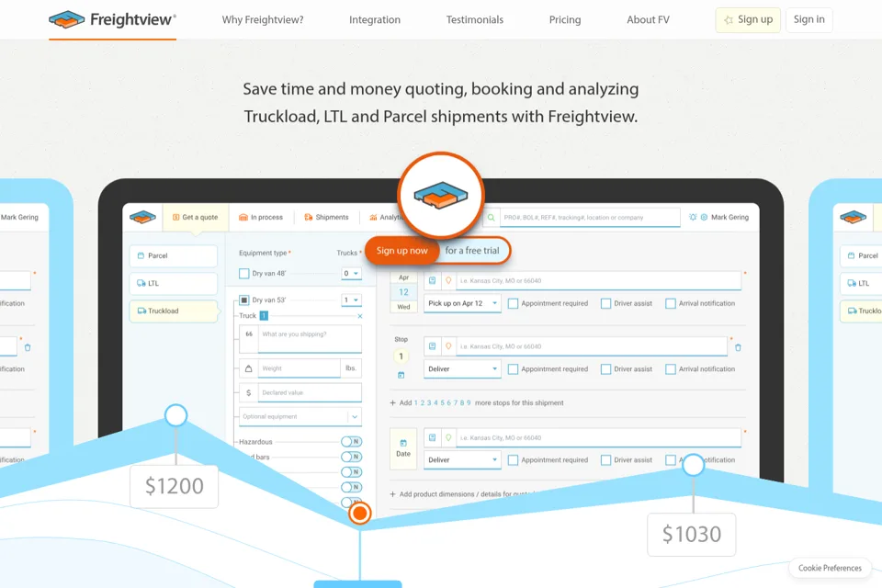Click the $1030 price label on the chart
Image resolution: width=882 pixels, height=588 pixels.
(x=691, y=535)
